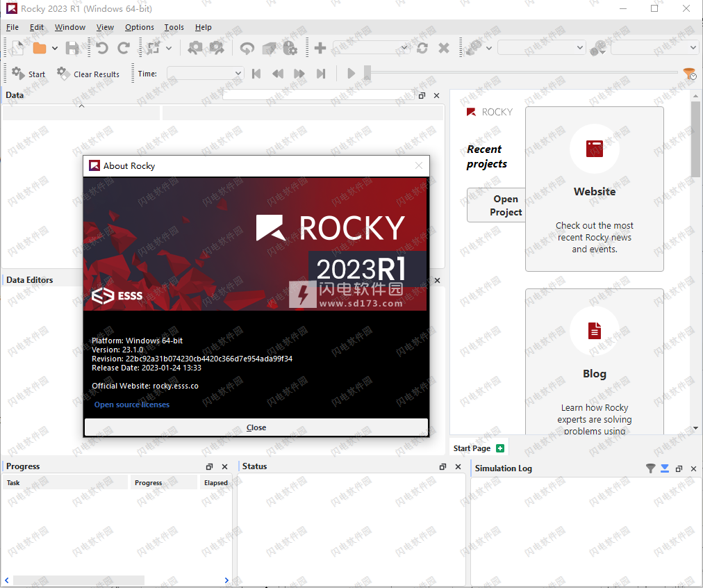The image size is (703, 588).
Task: Close the Data panel
Action: tap(437, 95)
